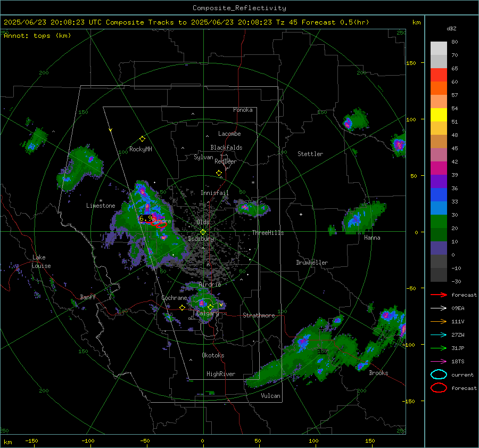Click the Vulcan city label
This screenshot has height=448, width=479.
pyautogui.click(x=270, y=396)
